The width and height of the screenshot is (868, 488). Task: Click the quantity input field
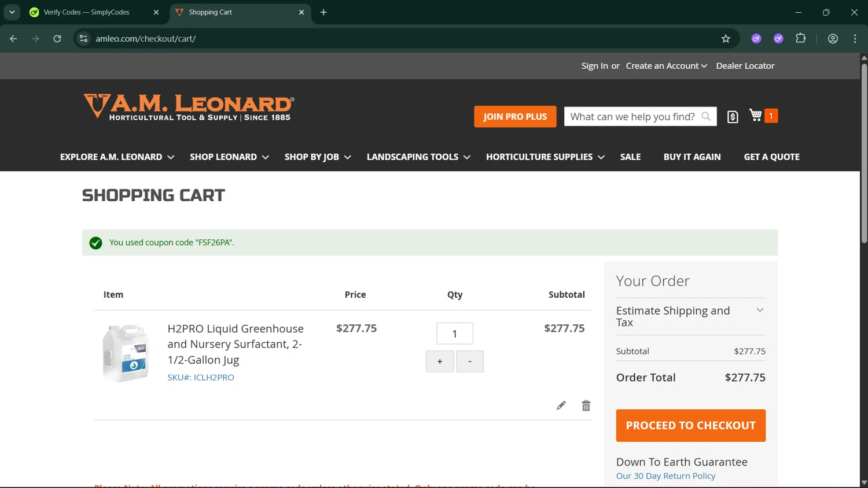(x=455, y=334)
